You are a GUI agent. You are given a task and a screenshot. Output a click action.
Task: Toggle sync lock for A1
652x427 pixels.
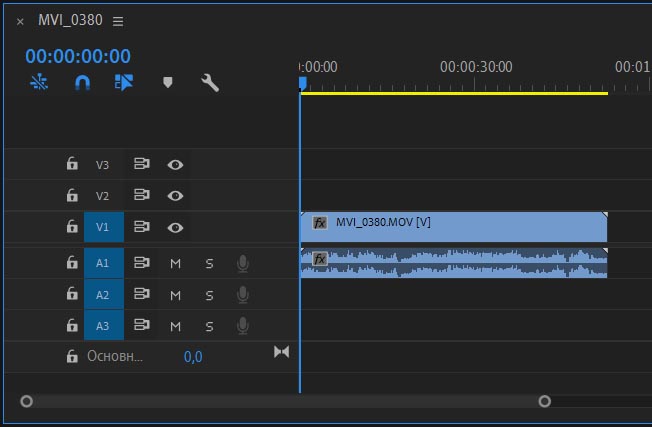tap(141, 263)
